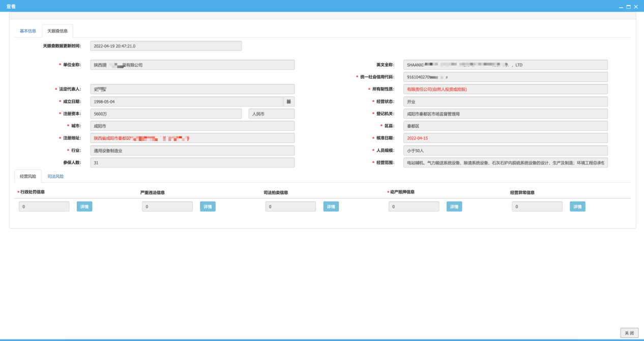
Task: Click 详情 next to 动产抵押信息
Action: coord(454,207)
